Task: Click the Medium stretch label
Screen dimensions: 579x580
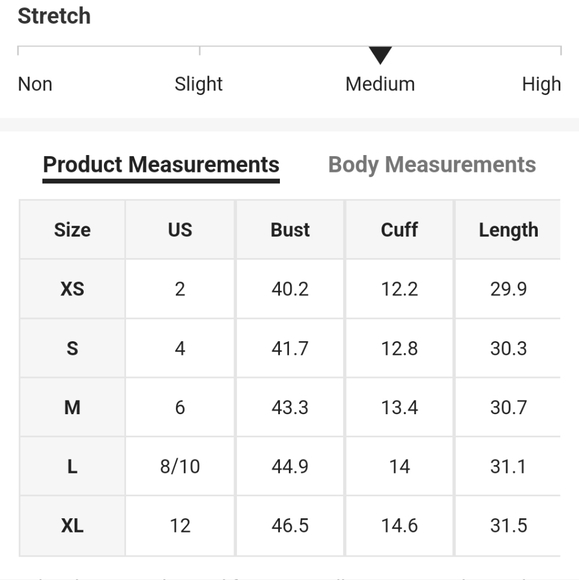Action: pos(380,84)
